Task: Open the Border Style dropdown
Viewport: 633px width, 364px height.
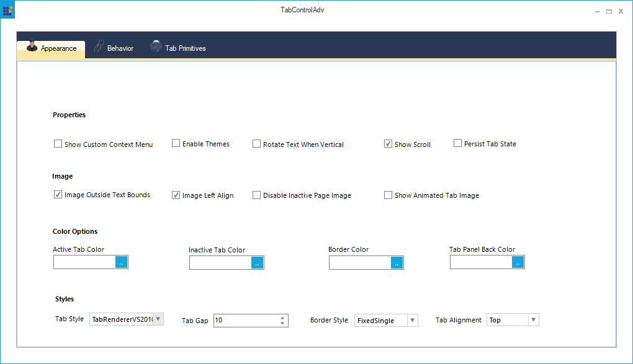Action: tap(413, 320)
